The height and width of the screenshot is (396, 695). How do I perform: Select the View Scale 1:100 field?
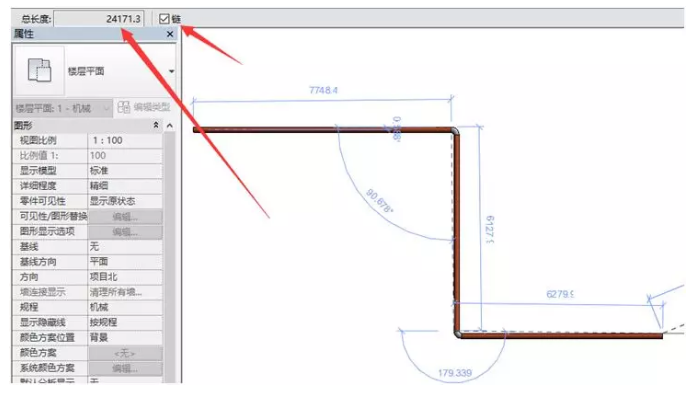click(x=125, y=141)
